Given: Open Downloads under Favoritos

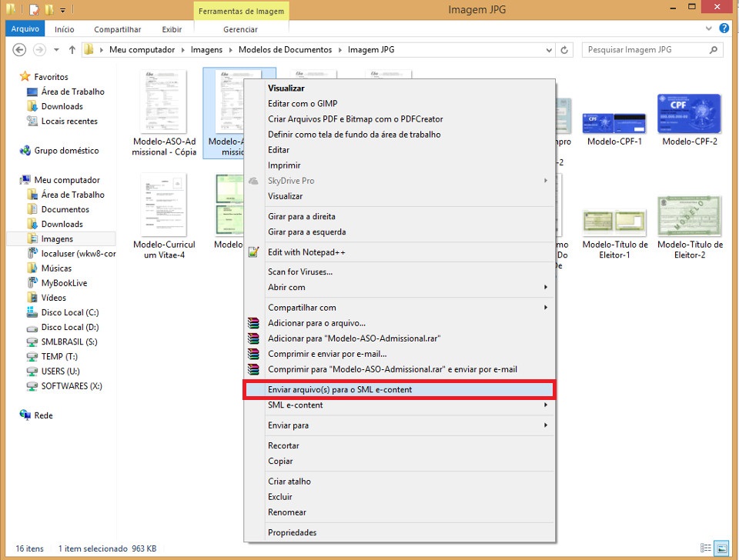Looking at the screenshot, I should tap(62, 106).
